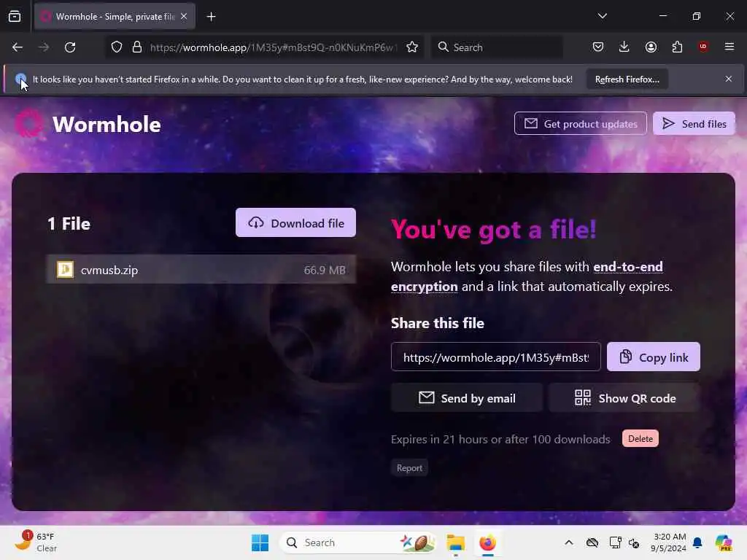The width and height of the screenshot is (747, 560).
Task: Open a new tab with plus button
Action: [211, 17]
